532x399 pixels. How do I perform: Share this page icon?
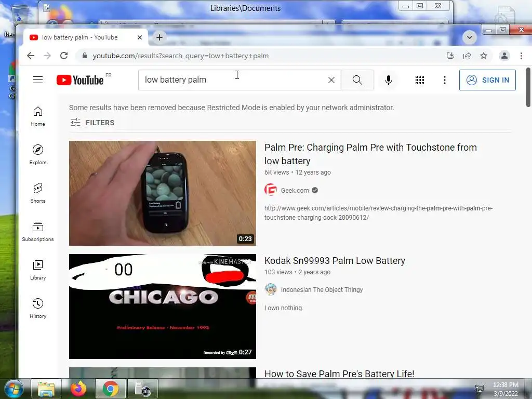467,56
